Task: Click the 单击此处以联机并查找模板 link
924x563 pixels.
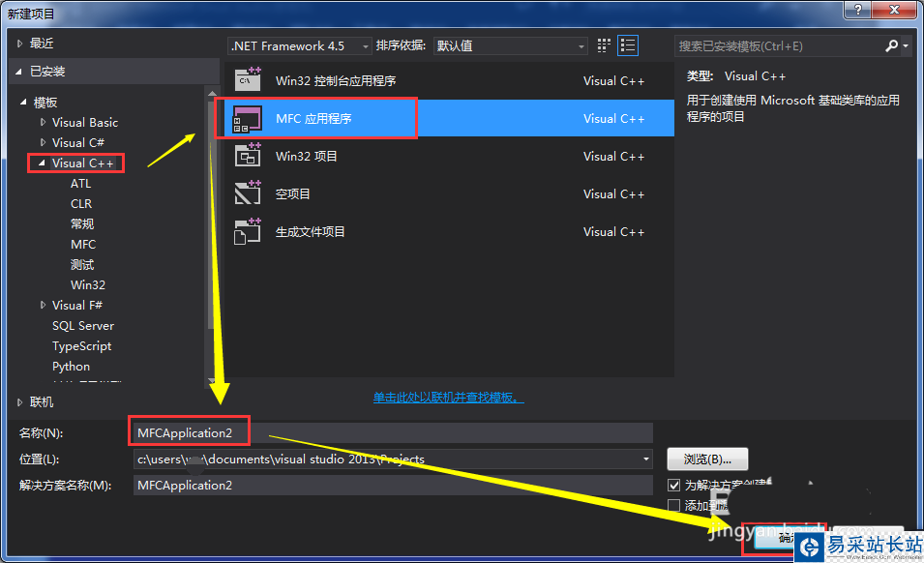Action: click(x=448, y=398)
